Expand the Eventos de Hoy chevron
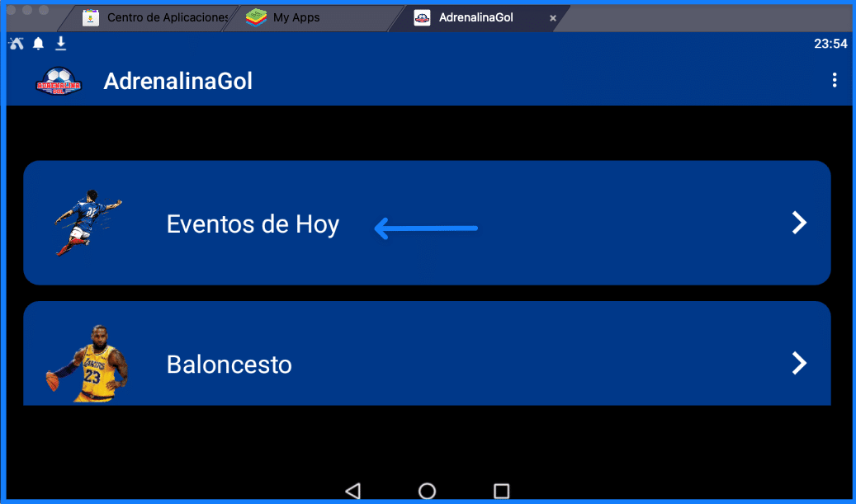 pyautogui.click(x=798, y=222)
